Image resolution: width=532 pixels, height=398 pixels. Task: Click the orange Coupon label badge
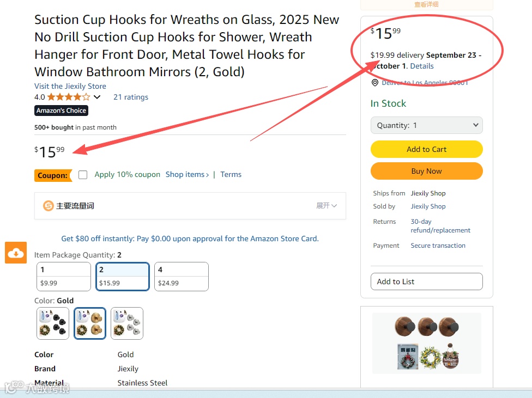[53, 175]
